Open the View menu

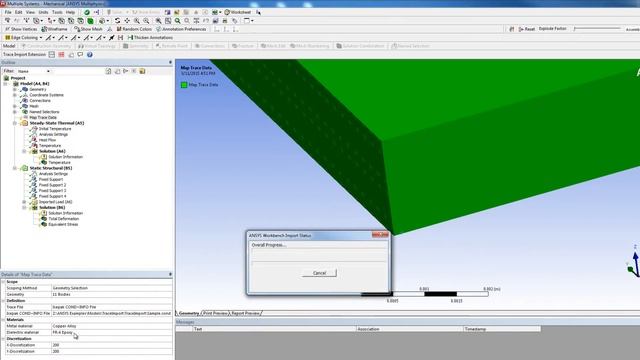pyautogui.click(x=30, y=12)
